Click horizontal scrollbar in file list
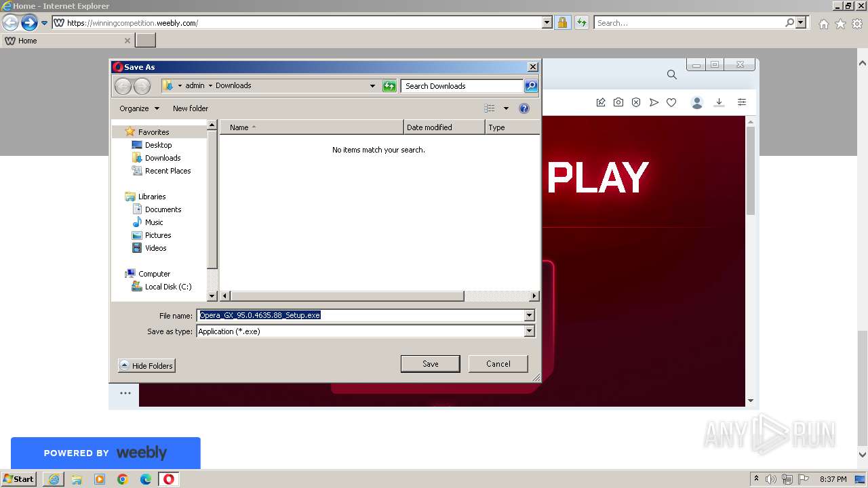Viewport: 868px width, 488px height. [x=347, y=296]
